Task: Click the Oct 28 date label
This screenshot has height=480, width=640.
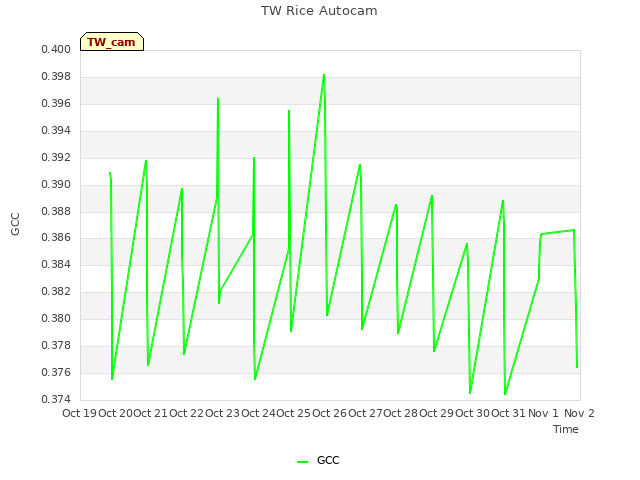Action: [401, 413]
